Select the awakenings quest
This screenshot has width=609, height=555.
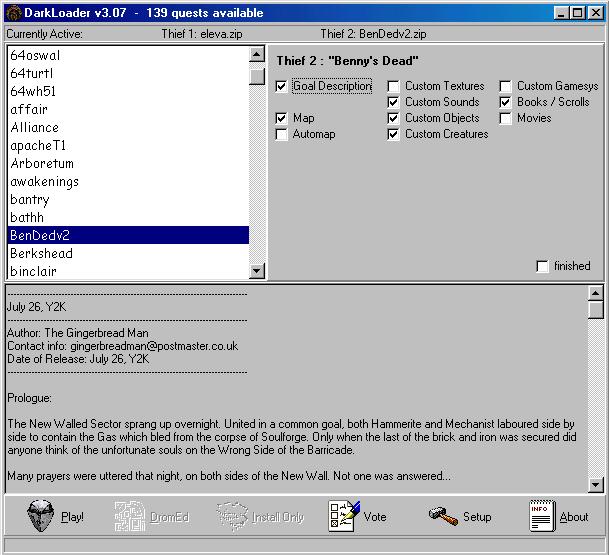click(128, 181)
